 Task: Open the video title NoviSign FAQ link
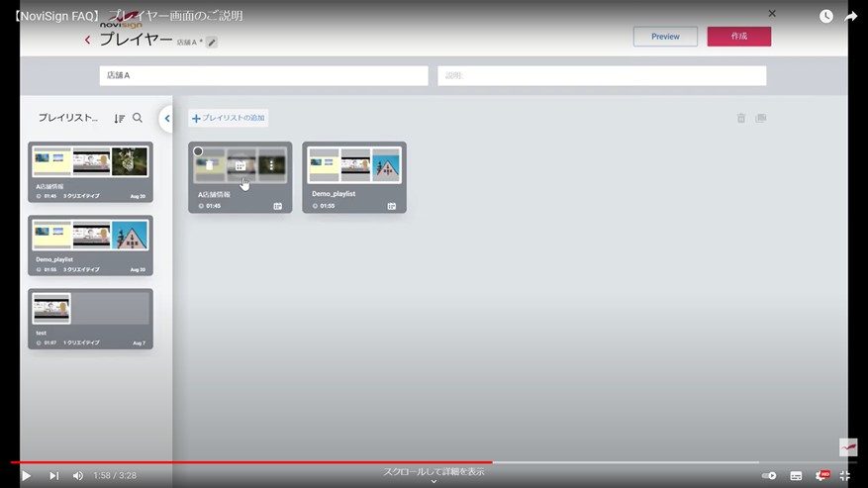(x=128, y=16)
